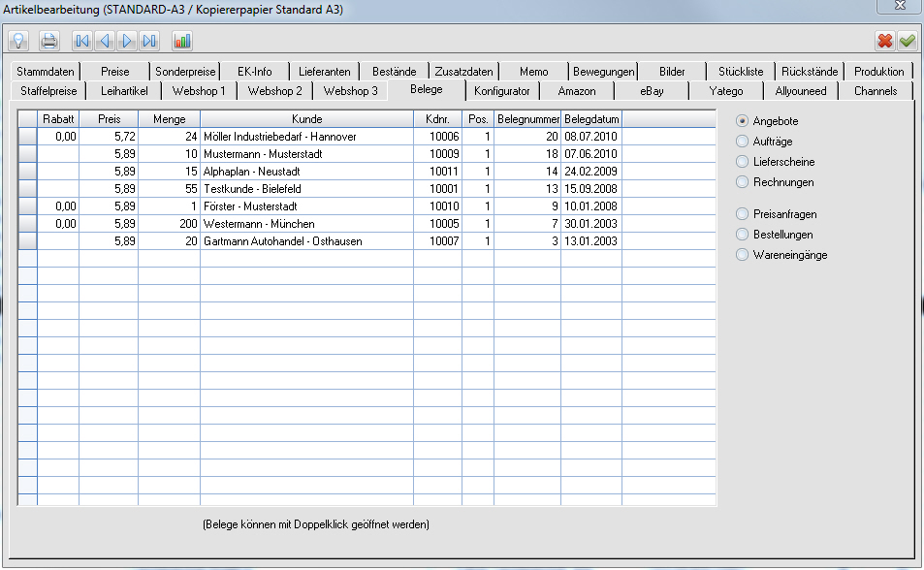Select the Aufträge radio button
This screenshot has width=924, height=570.
(x=743, y=142)
